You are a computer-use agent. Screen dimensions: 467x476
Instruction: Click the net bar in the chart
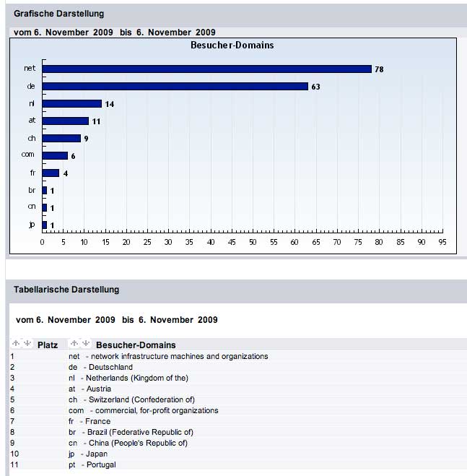coord(206,69)
